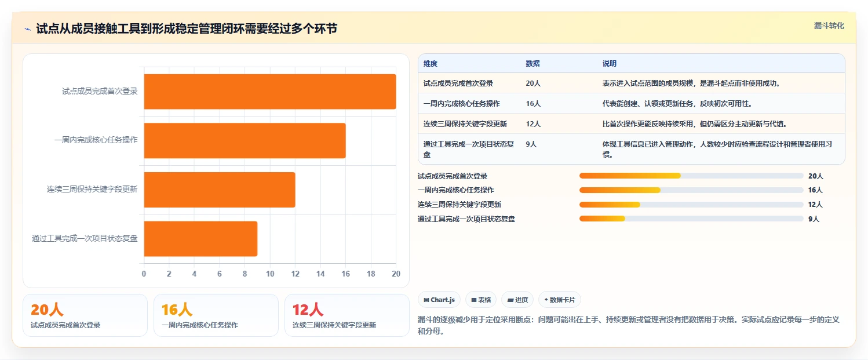This screenshot has width=868, height=360.
Task: Click chart axis label 通过工具完成一次项目状态复盘
Action: click(x=85, y=238)
